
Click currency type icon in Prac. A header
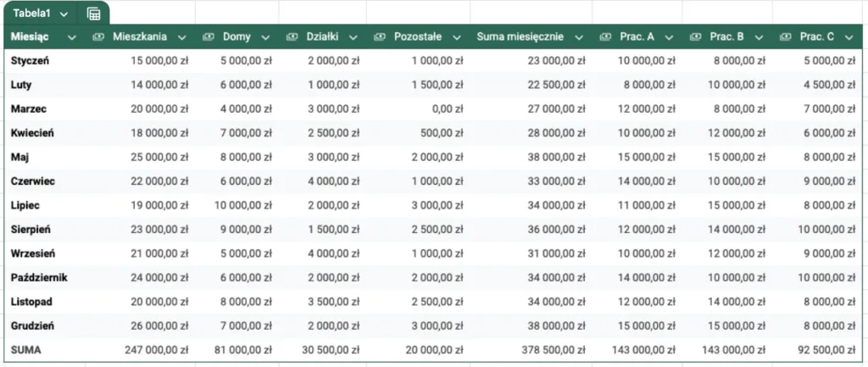point(605,37)
